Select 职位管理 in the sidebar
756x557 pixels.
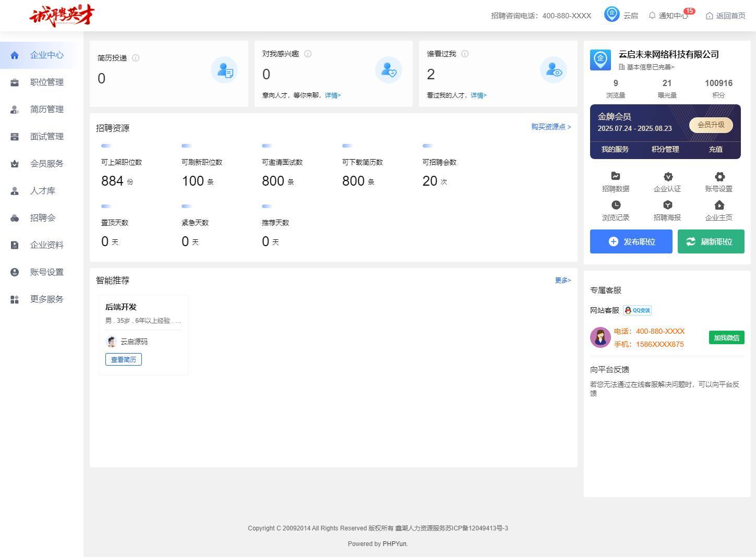coord(46,82)
